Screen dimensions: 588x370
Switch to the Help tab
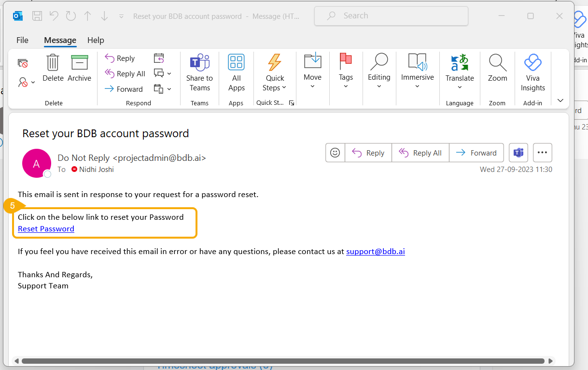point(96,40)
